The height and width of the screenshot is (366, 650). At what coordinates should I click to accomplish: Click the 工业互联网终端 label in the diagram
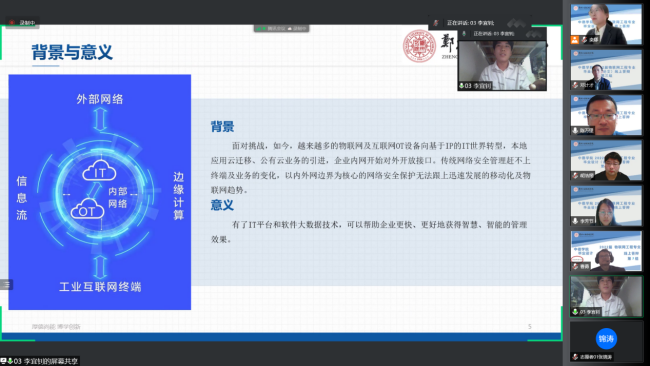pos(100,286)
